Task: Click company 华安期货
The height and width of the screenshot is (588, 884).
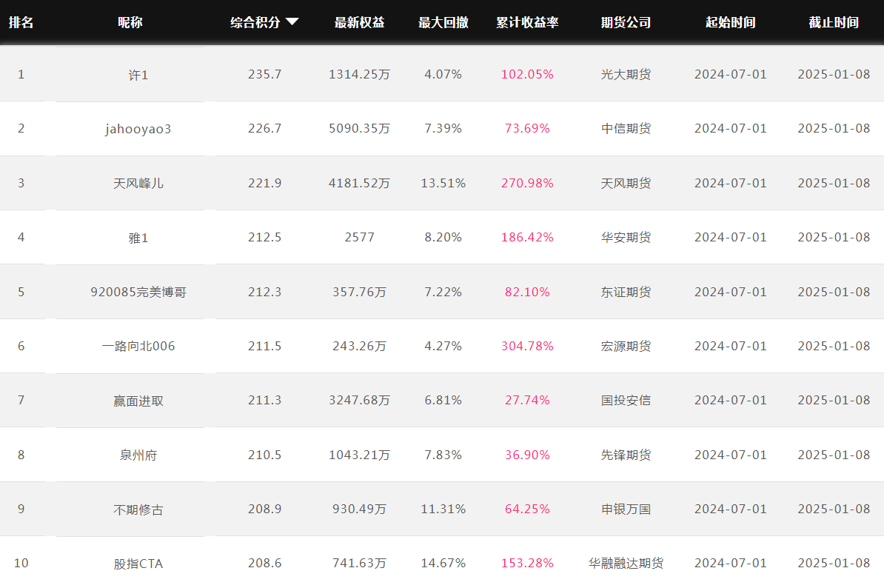Action: 626,237
